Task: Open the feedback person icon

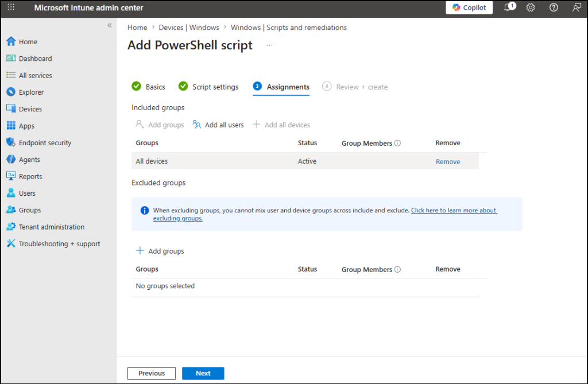Action: pos(577,7)
